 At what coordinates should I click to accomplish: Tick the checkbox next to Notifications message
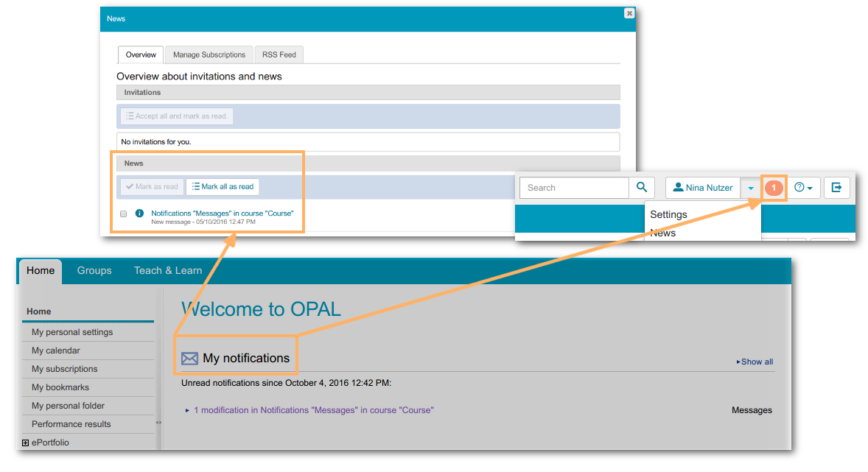[124, 214]
